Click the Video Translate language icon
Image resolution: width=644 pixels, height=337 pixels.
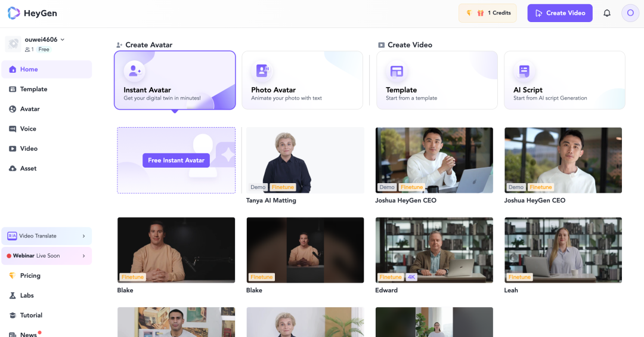[12, 236]
